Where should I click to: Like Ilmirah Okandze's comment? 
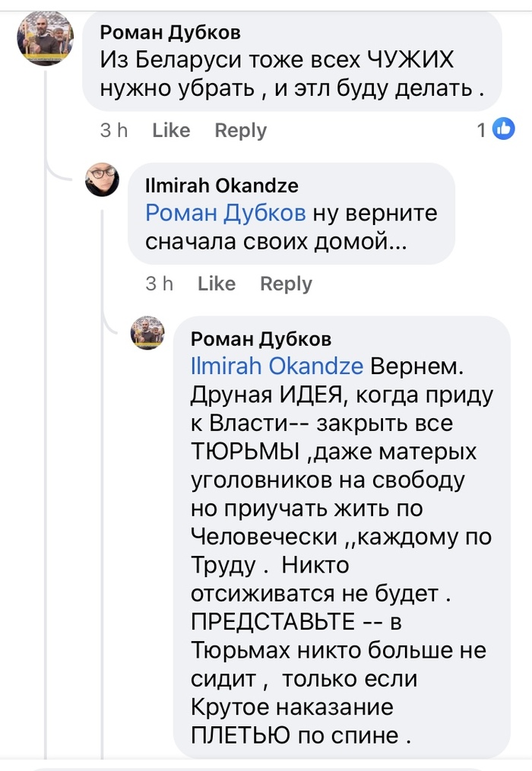[x=217, y=284]
